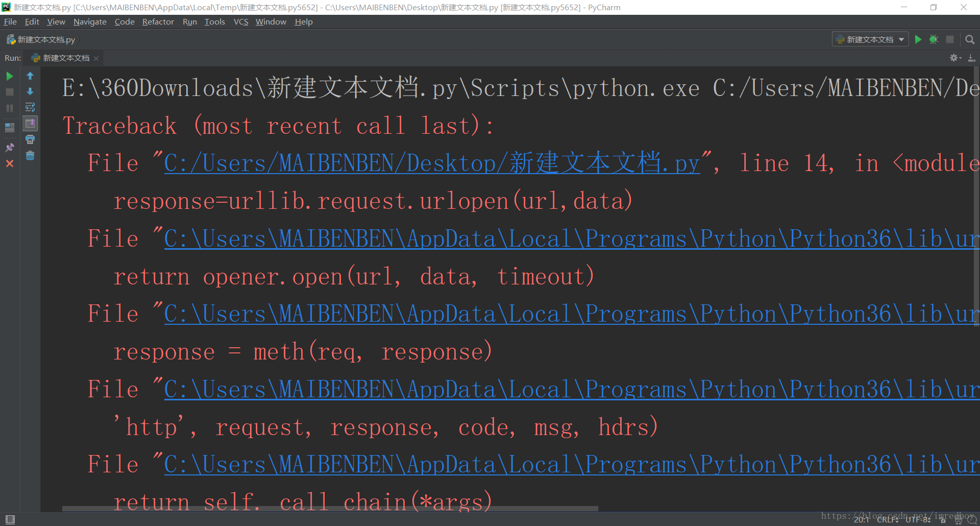Open the Run menu
This screenshot has height=526, width=980.
coord(190,21)
